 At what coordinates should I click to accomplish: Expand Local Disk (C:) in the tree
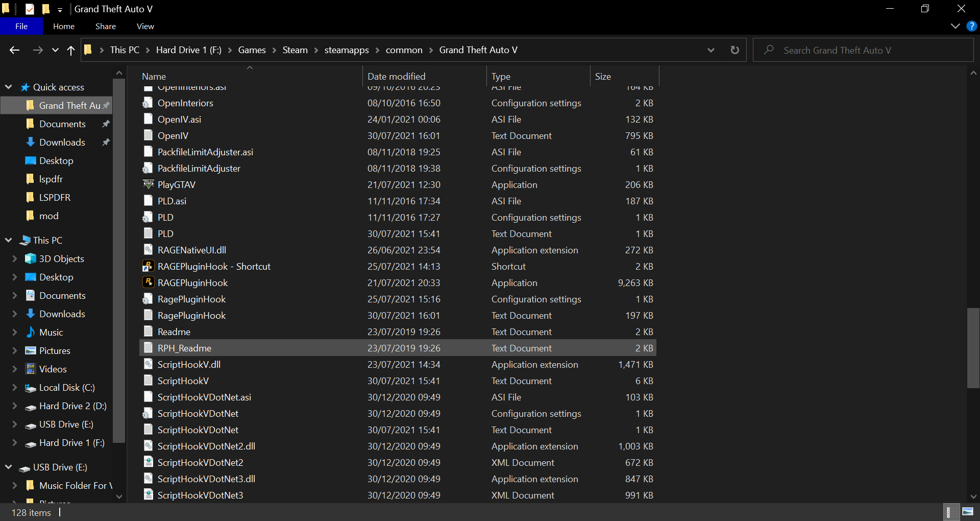coord(14,388)
